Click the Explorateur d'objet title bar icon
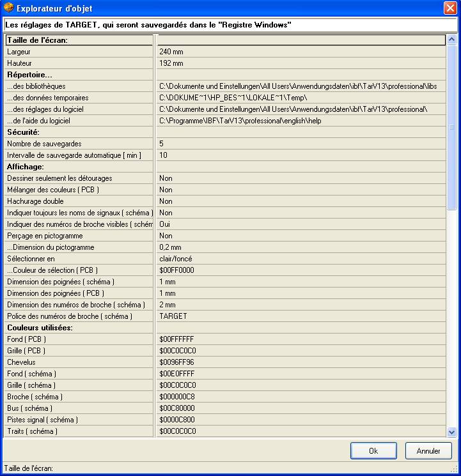 click(8, 8)
